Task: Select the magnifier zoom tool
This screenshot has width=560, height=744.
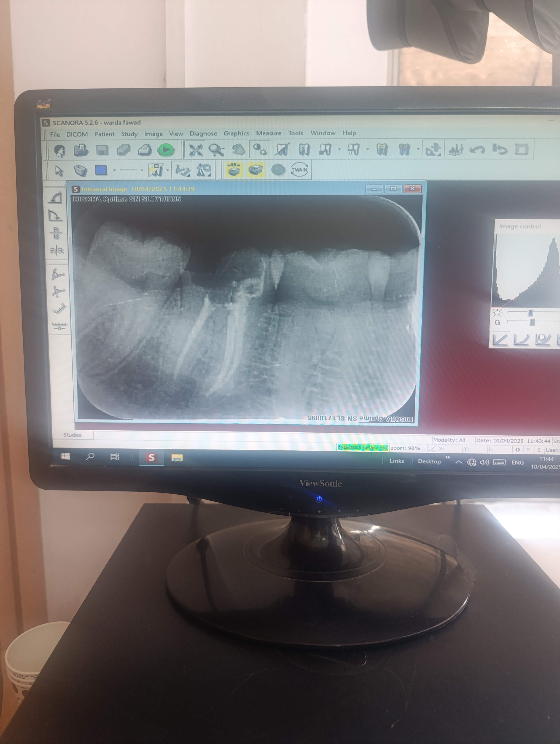Action: 216,150
